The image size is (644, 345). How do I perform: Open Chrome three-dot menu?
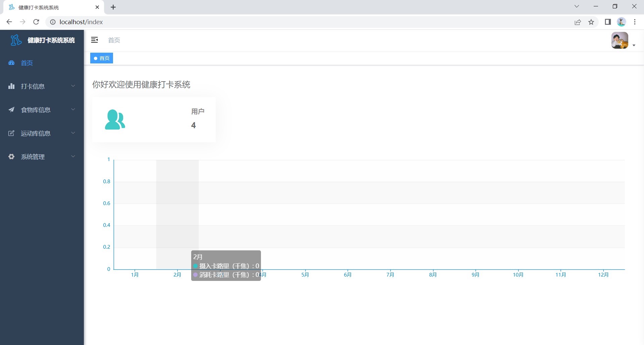click(635, 22)
